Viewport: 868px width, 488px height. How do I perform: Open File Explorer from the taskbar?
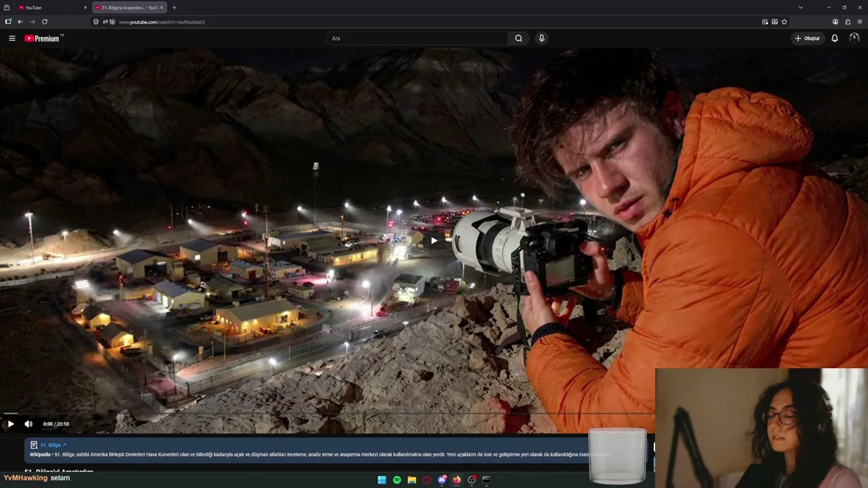412,480
